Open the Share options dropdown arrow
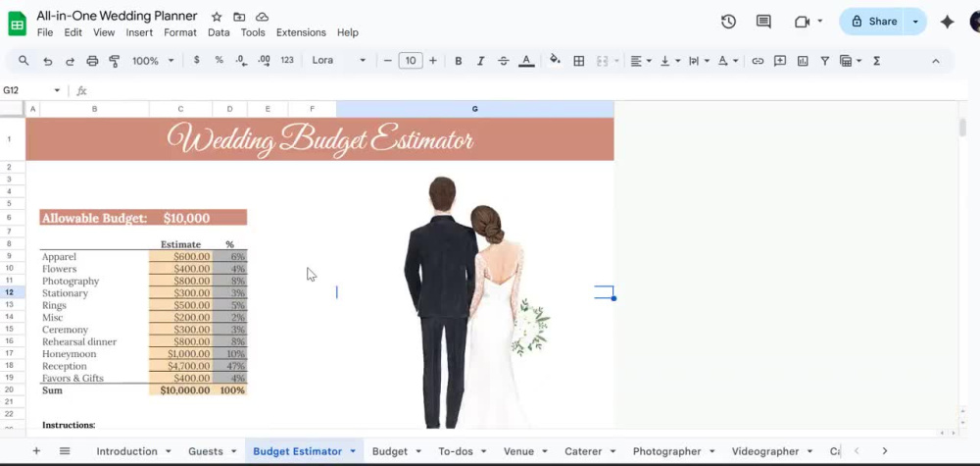The width and height of the screenshot is (980, 466). 915,22
